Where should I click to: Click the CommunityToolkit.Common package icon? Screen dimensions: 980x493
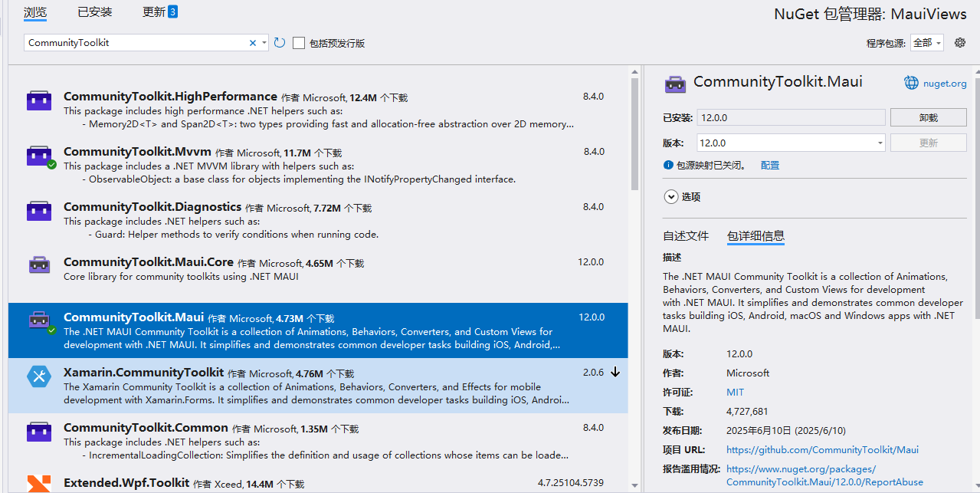pyautogui.click(x=39, y=432)
